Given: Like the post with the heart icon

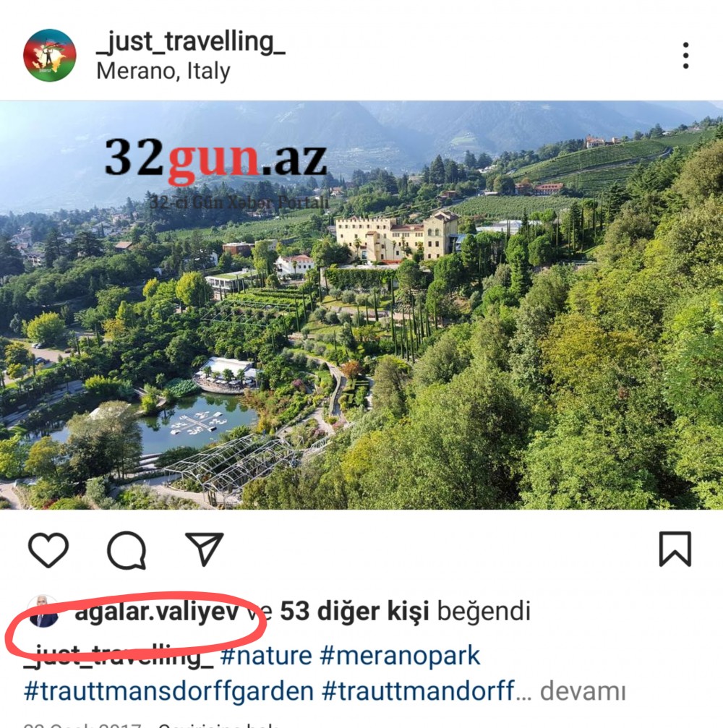Looking at the screenshot, I should pos(48,549).
